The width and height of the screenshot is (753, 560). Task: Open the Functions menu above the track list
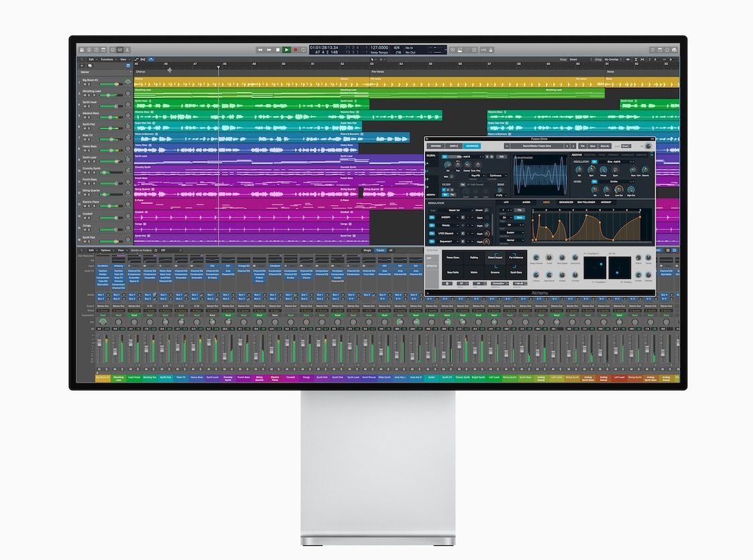tap(107, 58)
